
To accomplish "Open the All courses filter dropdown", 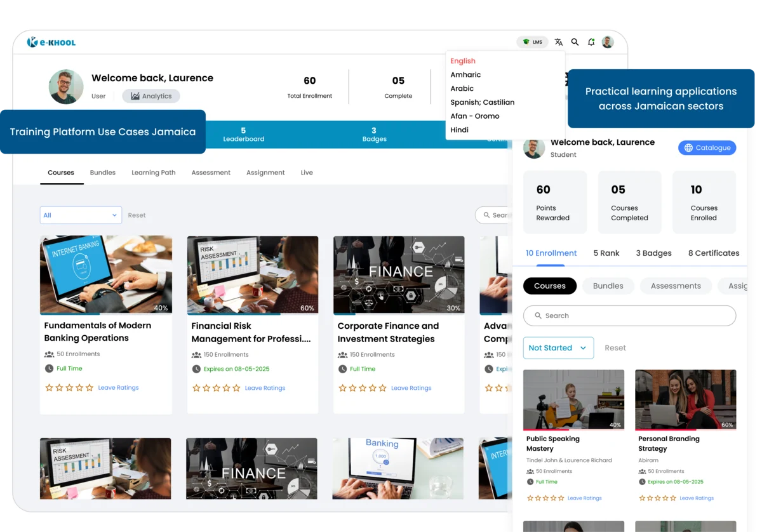I will (81, 215).
